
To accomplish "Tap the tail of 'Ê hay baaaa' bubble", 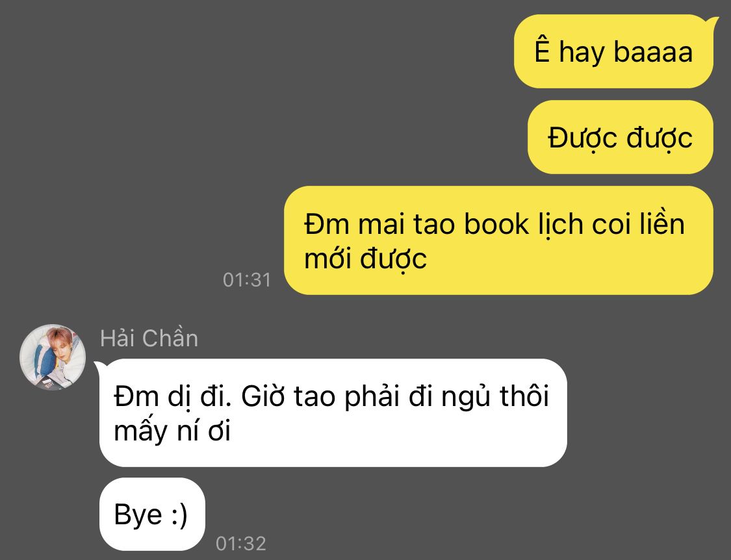I will (712, 22).
